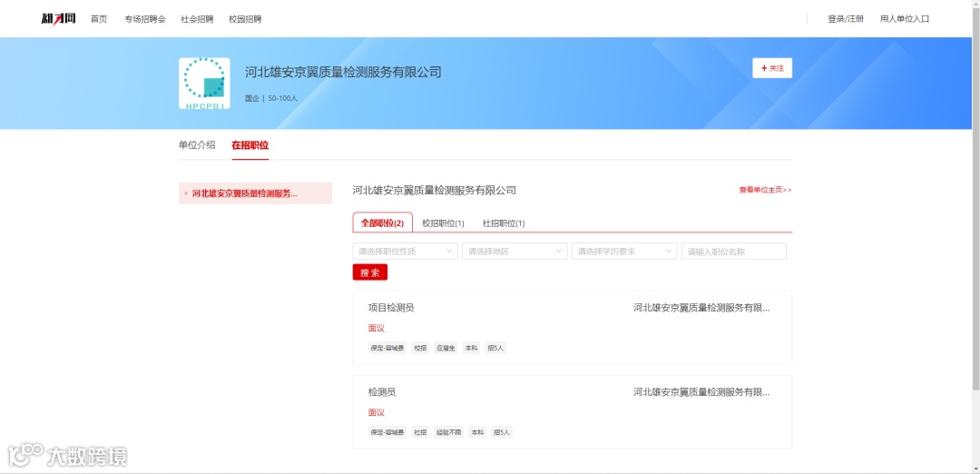This screenshot has height=474, width=980.
Task: Expand 请选择职位性质 dropdown
Action: click(x=405, y=252)
